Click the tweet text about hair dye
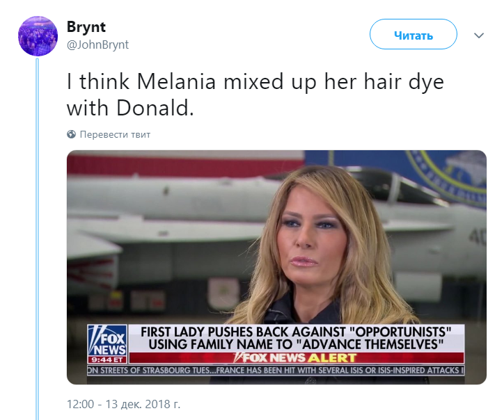This screenshot has width=504, height=420. [255, 95]
